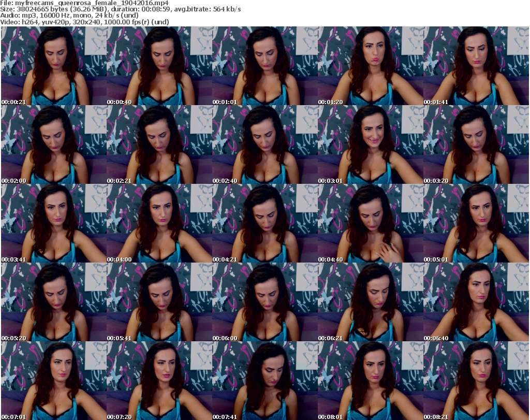Click the thumbnail stamped 00:07:01
Image resolution: width=530 pixels, height=420 pixels.
(x=54, y=381)
